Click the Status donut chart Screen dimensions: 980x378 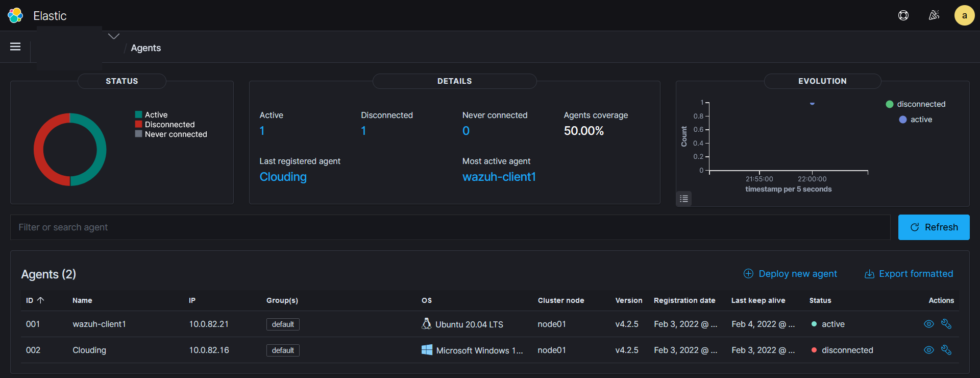70,150
